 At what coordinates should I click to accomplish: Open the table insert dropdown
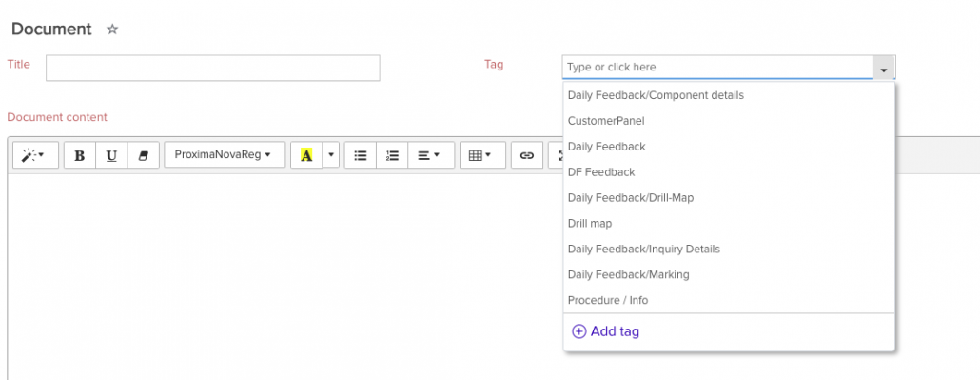click(482, 155)
